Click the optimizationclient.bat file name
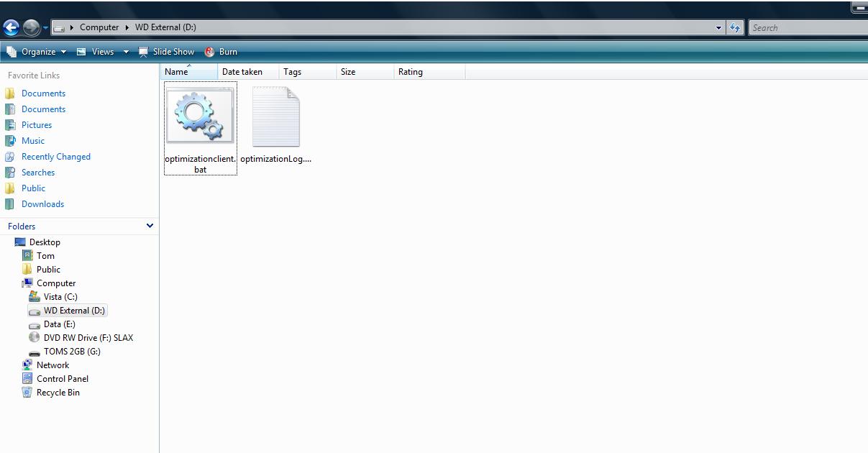 201,164
